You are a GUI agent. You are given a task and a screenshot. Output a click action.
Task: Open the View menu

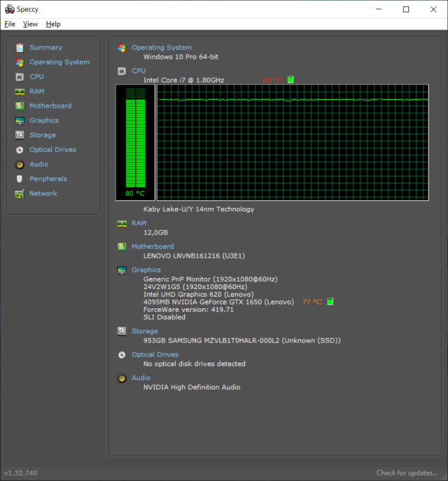[x=30, y=24]
